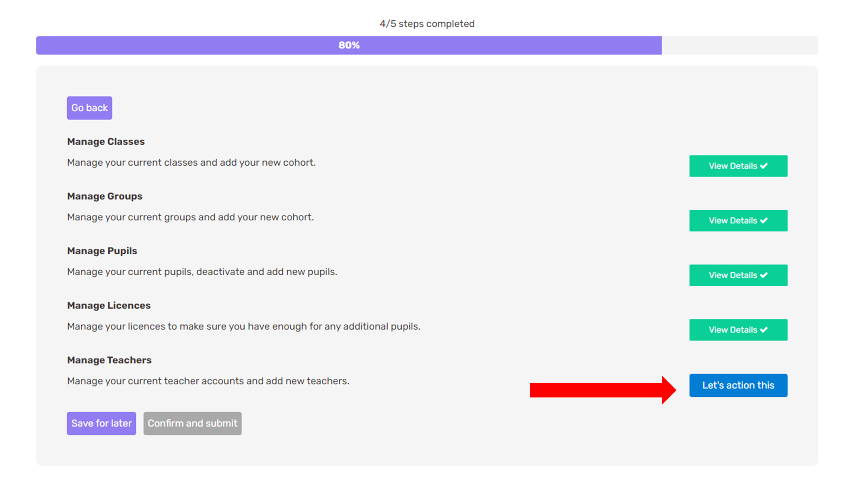Click checkmark icon on Manage Groups button
The width and height of the screenshot is (868, 499).
point(764,220)
